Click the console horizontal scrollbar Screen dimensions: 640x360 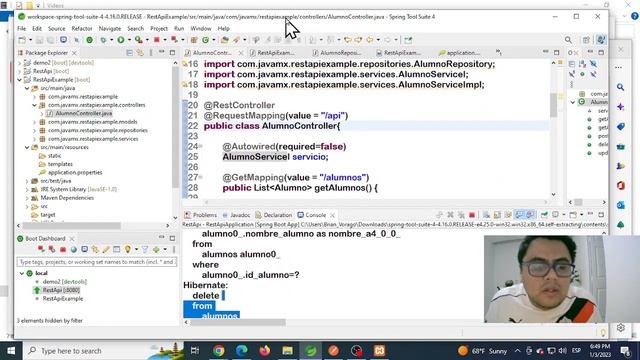(238, 322)
